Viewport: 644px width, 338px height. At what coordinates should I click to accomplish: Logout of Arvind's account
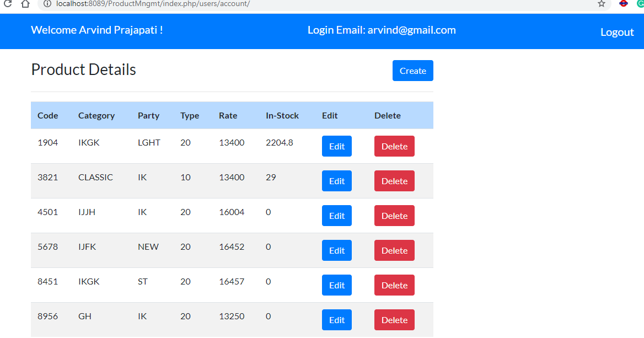[x=617, y=31]
